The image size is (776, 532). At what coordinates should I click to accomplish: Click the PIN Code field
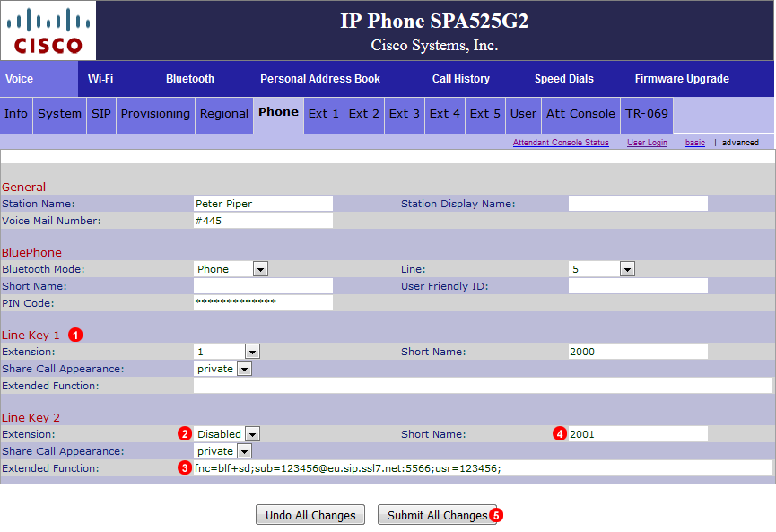click(263, 303)
